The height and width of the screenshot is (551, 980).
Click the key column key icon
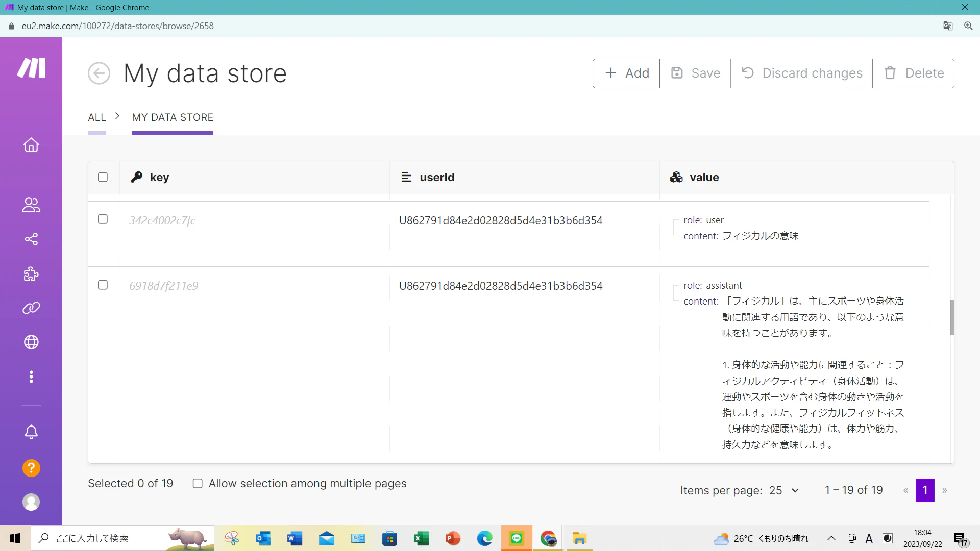coord(136,177)
